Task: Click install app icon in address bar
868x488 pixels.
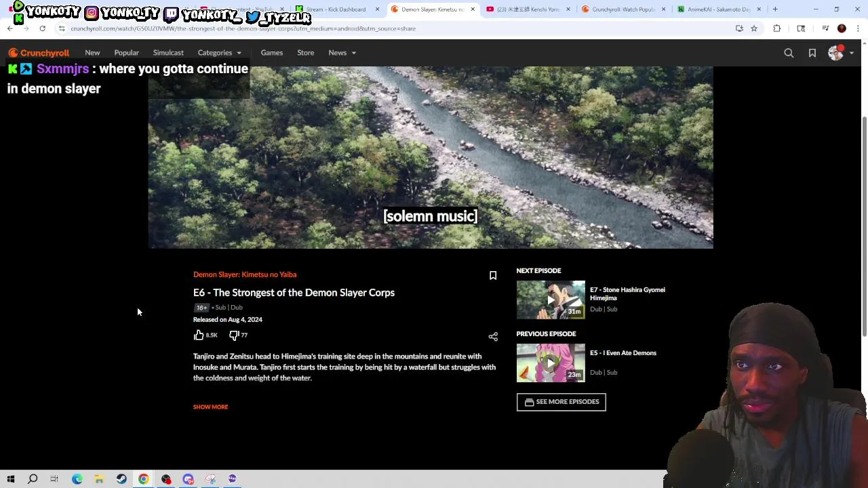Action: click(x=739, y=28)
